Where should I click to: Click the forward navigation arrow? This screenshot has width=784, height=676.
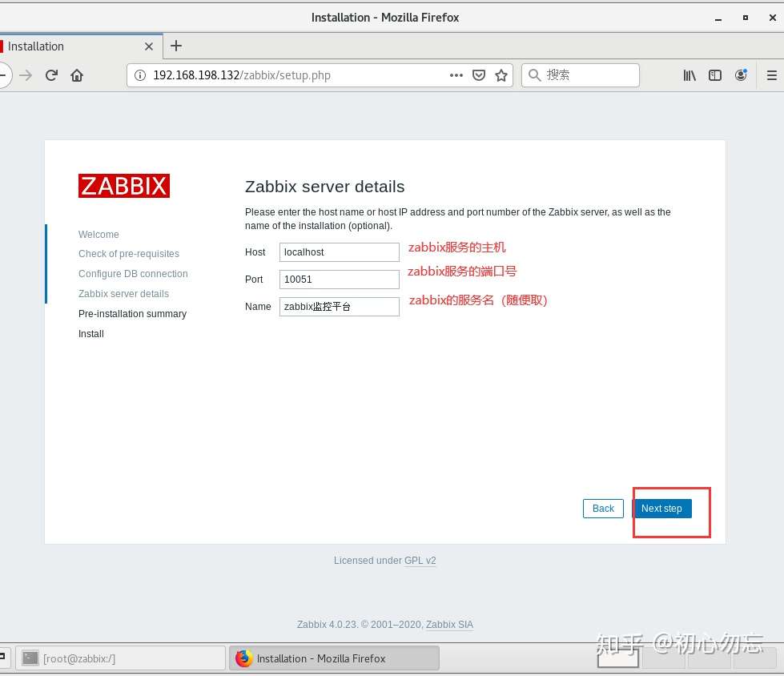[26, 75]
